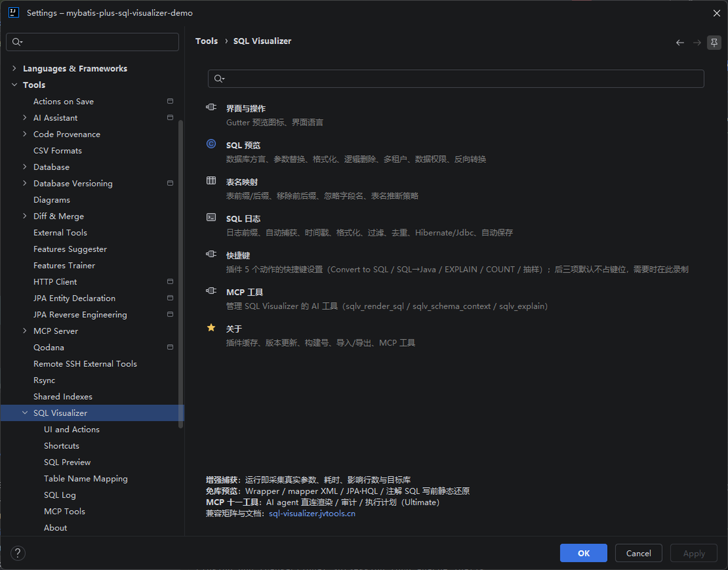The width and height of the screenshot is (728, 570).
Task: Select the External Tools settings page
Action: pyautogui.click(x=60, y=232)
